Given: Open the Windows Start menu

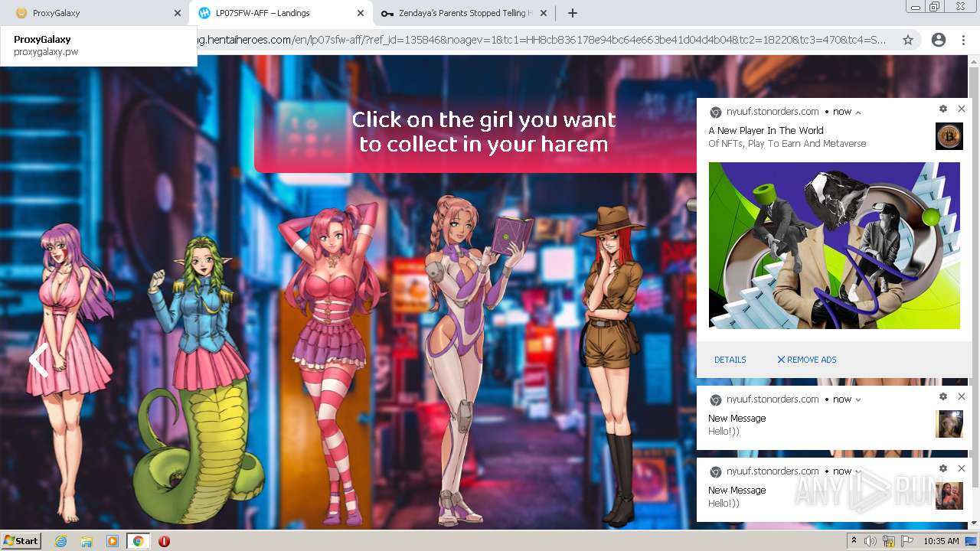Looking at the screenshot, I should coord(21,541).
